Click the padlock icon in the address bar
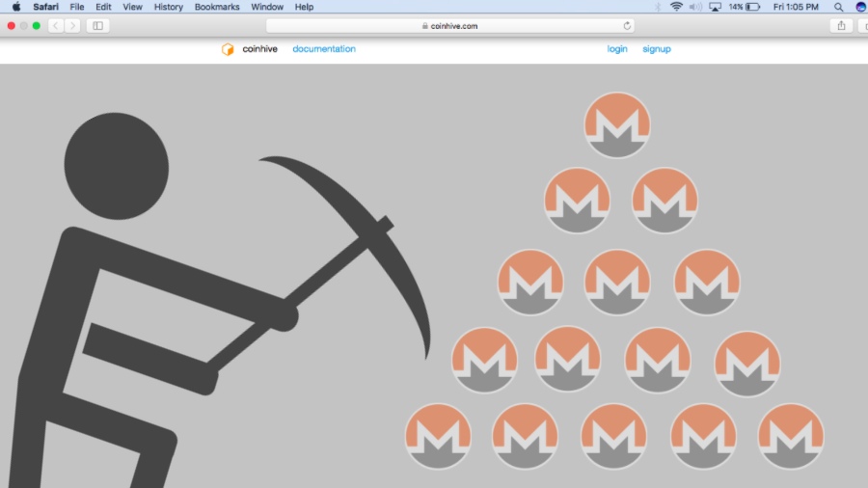The width and height of the screenshot is (868, 488). (425, 26)
